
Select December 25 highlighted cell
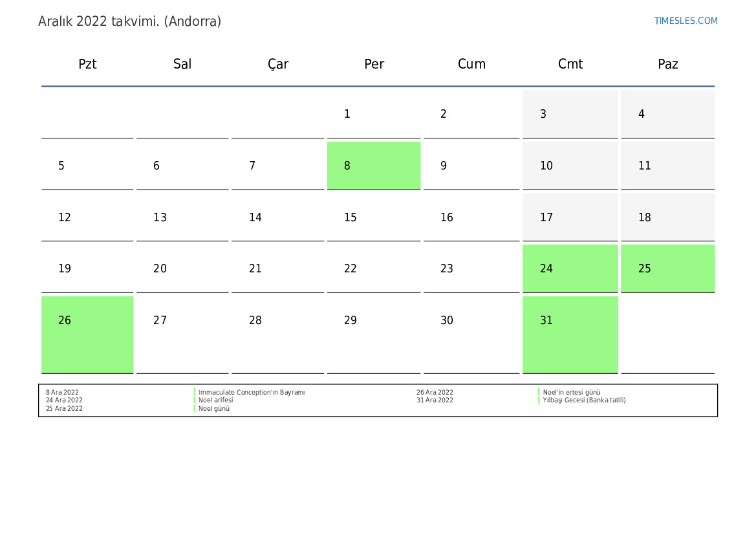click(x=668, y=268)
